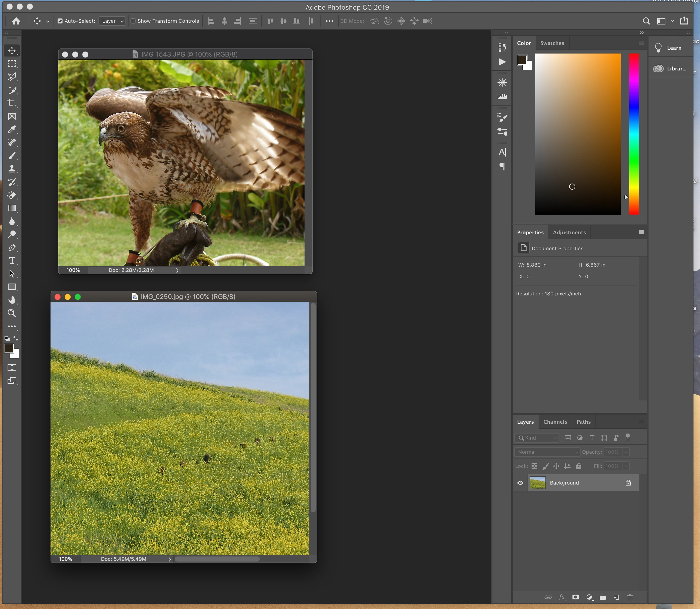Screen dimensions: 700x609
Task: Switch to the Swatches tab
Action: [x=552, y=43]
